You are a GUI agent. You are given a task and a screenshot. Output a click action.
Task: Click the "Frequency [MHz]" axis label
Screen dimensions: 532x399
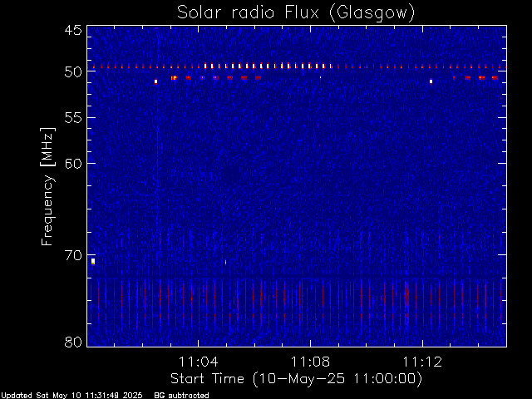[x=47, y=186]
